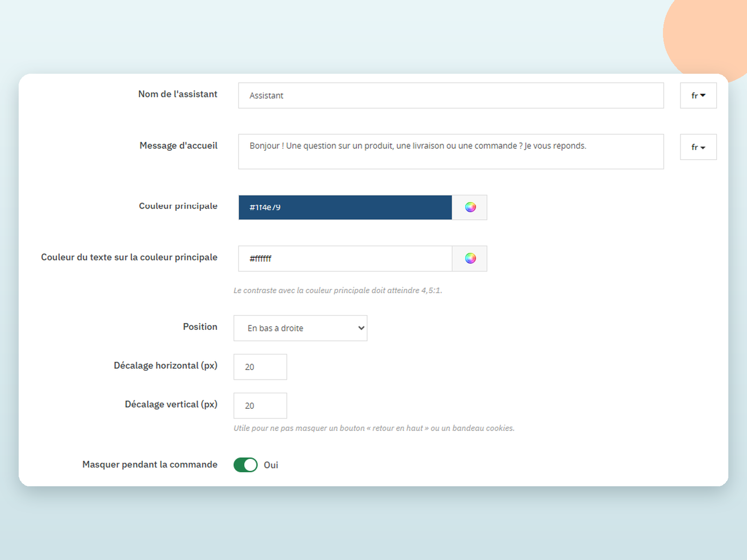Toggle Masquer pendant la commande switch
The height and width of the screenshot is (560, 747).
246,465
